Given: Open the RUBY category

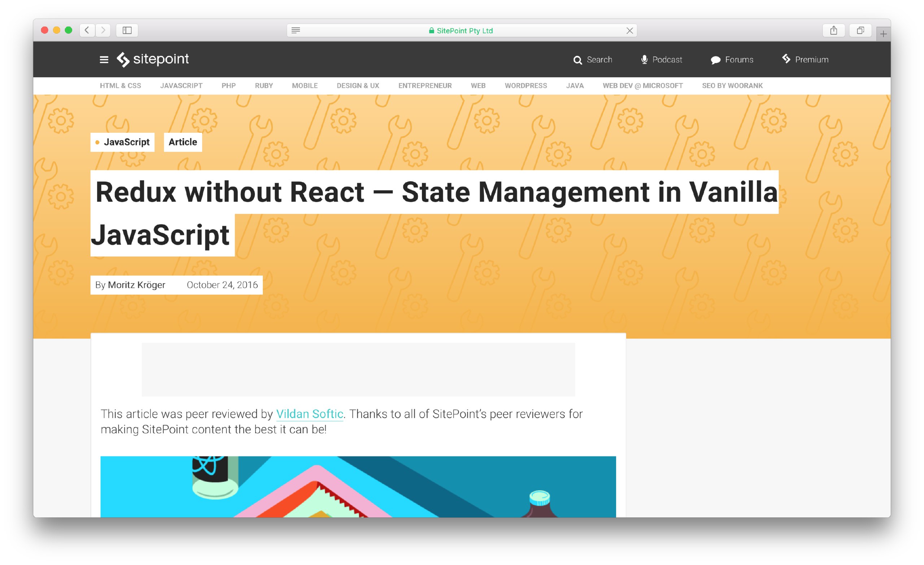Looking at the screenshot, I should click(263, 86).
